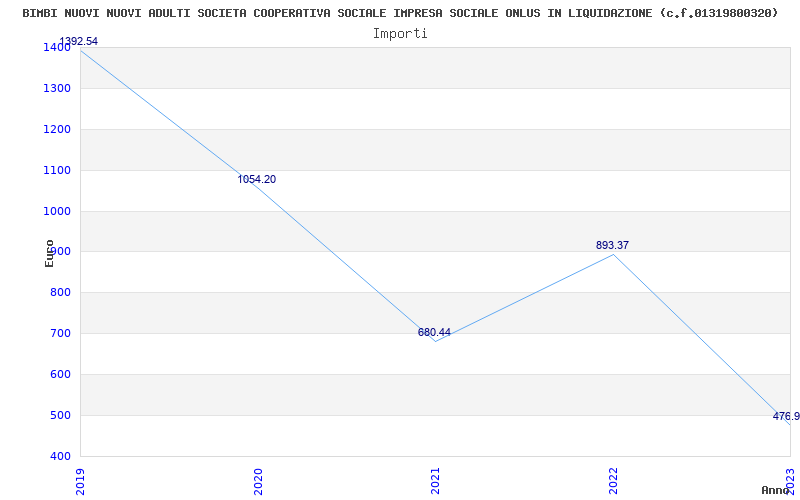Screen dimensions: 800x500
Task: Click the 2020 x-axis label
Action: (x=258, y=481)
